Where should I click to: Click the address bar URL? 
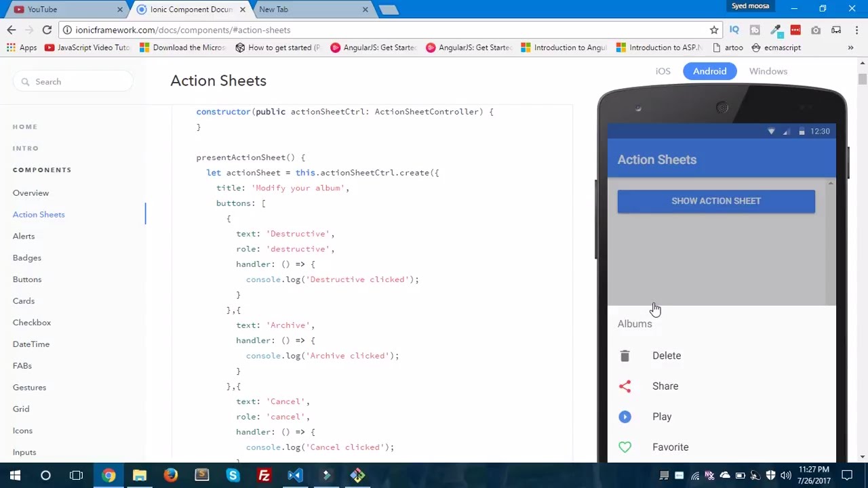[182, 30]
